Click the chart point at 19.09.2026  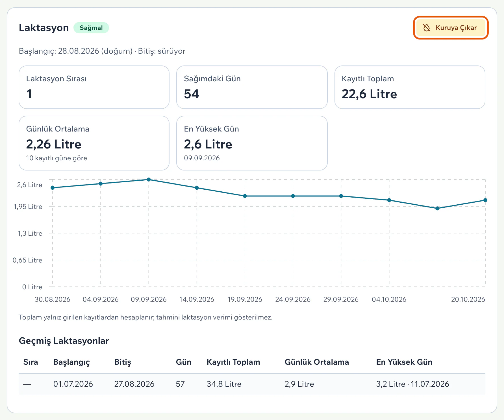pyautogui.click(x=245, y=196)
